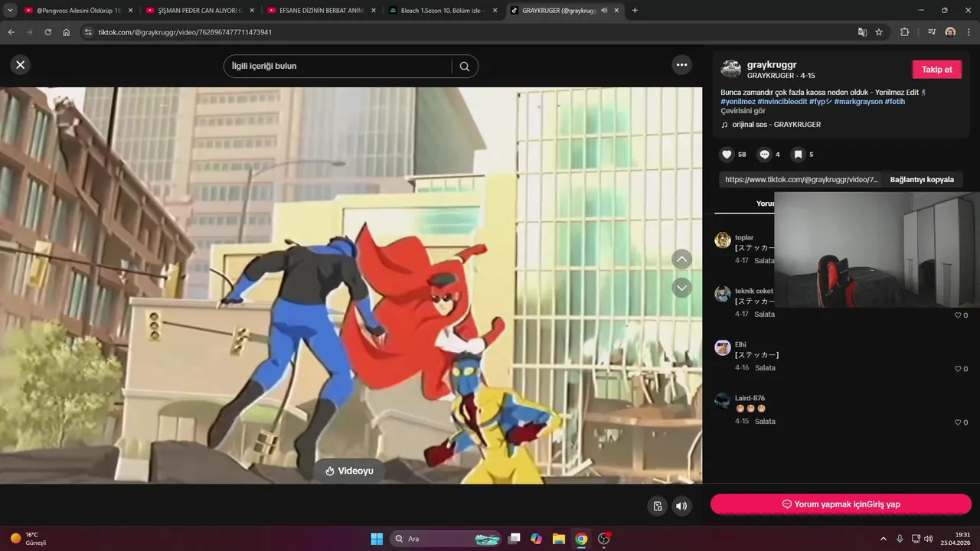Open commenter toplar's avatar
The height and width of the screenshot is (551, 980).
pyautogui.click(x=723, y=240)
